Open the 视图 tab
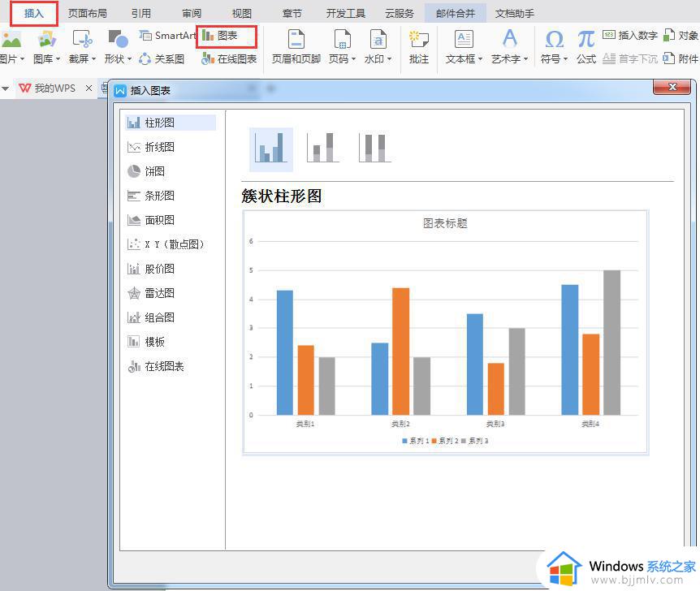The height and width of the screenshot is (591, 700). click(x=241, y=13)
